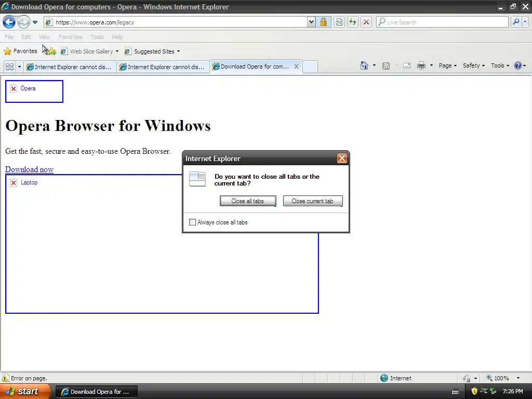The width and height of the screenshot is (532, 399).
Task: Open the search provider dropdown arrow
Action: point(525,22)
